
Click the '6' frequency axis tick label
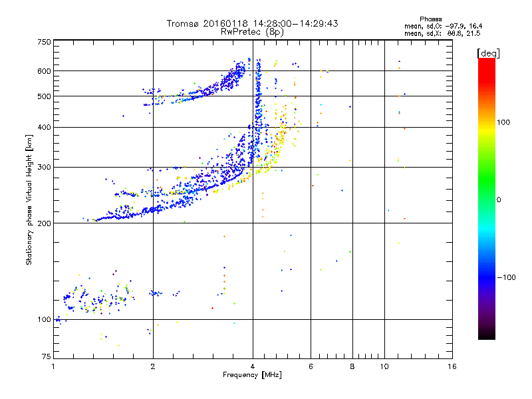(x=311, y=366)
